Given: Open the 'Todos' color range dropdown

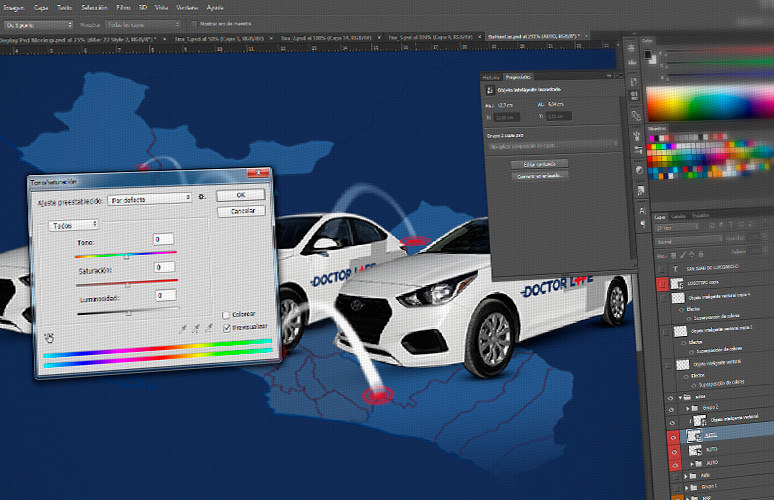Looking at the screenshot, I should 73,225.
